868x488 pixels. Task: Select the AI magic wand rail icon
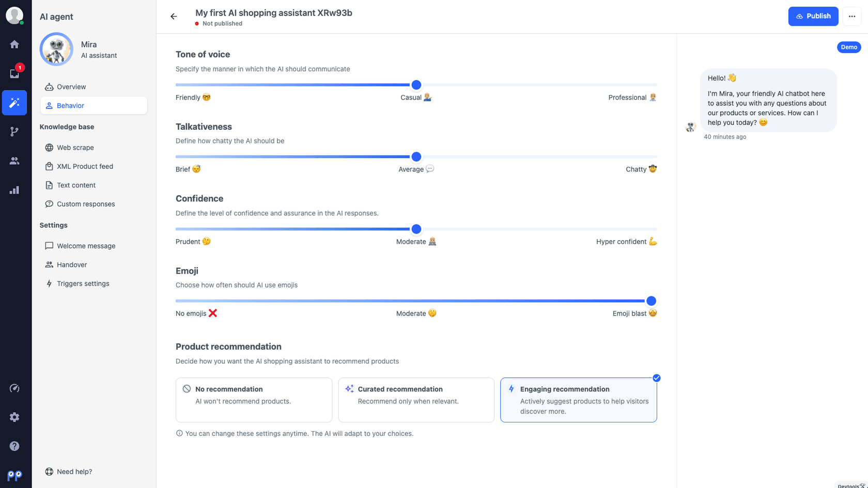pos(14,103)
